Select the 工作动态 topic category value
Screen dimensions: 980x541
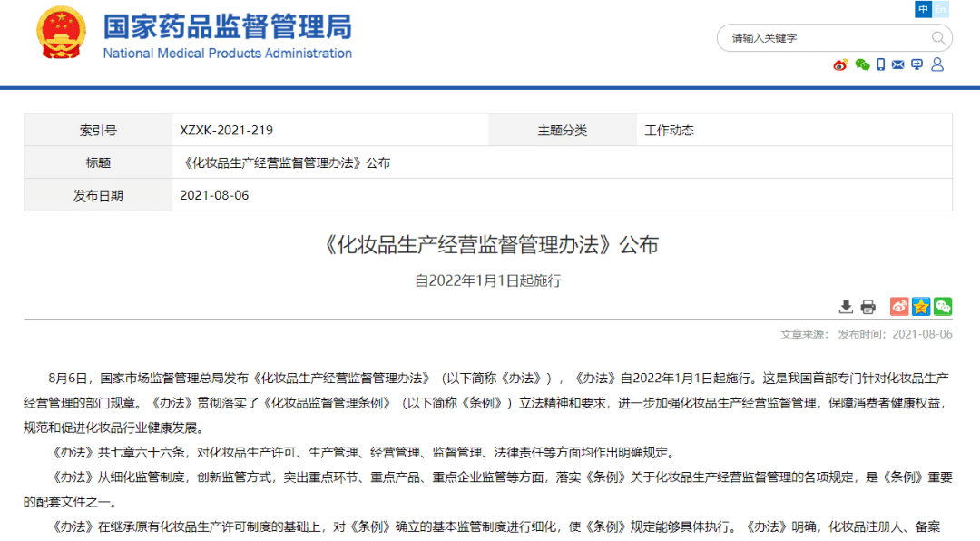tap(670, 130)
